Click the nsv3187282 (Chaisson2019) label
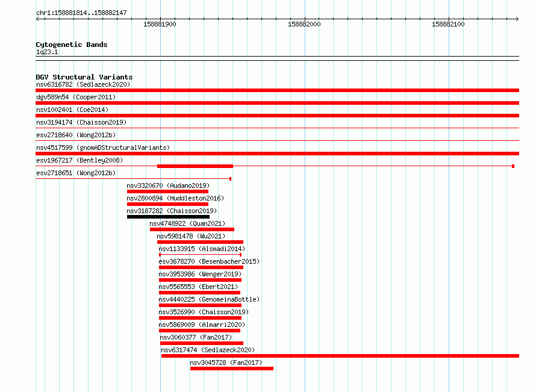 coord(172,211)
